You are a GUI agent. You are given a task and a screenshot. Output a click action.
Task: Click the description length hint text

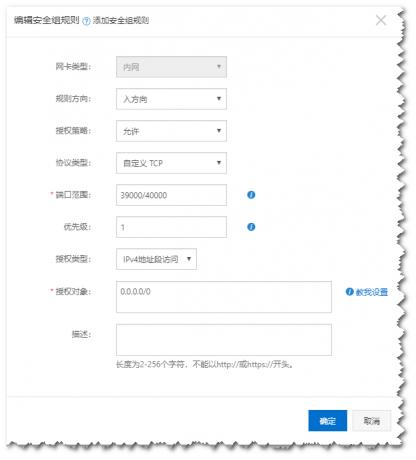205,364
